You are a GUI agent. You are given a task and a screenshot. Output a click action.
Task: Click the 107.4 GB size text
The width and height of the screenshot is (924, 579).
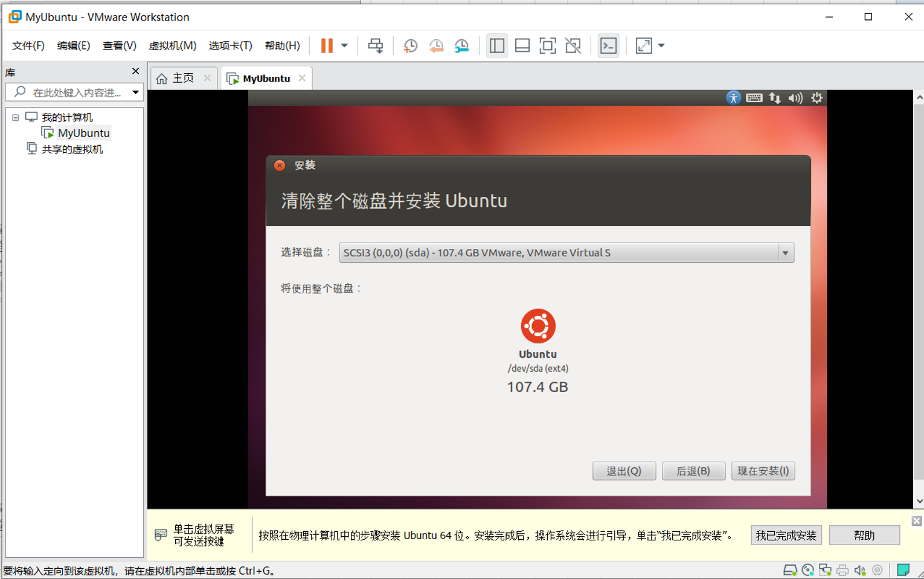[x=537, y=387]
